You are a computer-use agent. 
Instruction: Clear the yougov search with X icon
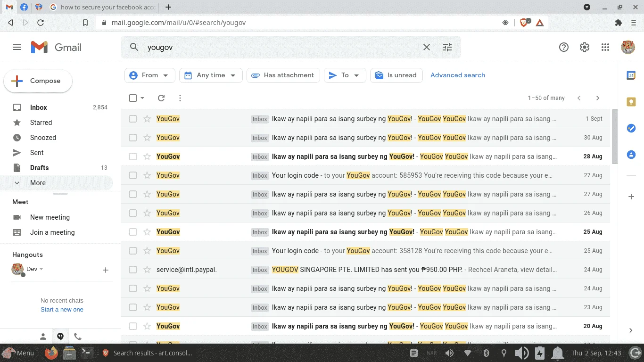click(427, 47)
